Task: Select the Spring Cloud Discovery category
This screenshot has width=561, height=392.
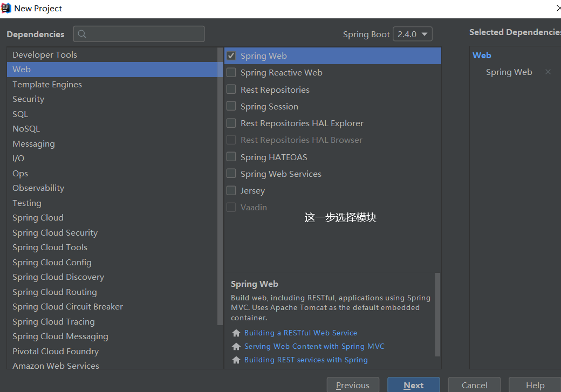Action: point(112,277)
